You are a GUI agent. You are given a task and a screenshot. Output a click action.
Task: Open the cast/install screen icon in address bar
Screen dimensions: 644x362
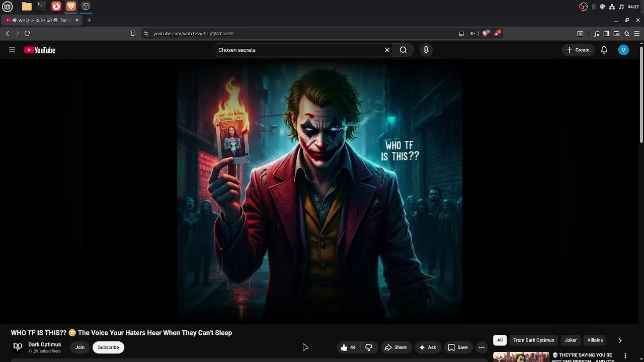(461, 33)
